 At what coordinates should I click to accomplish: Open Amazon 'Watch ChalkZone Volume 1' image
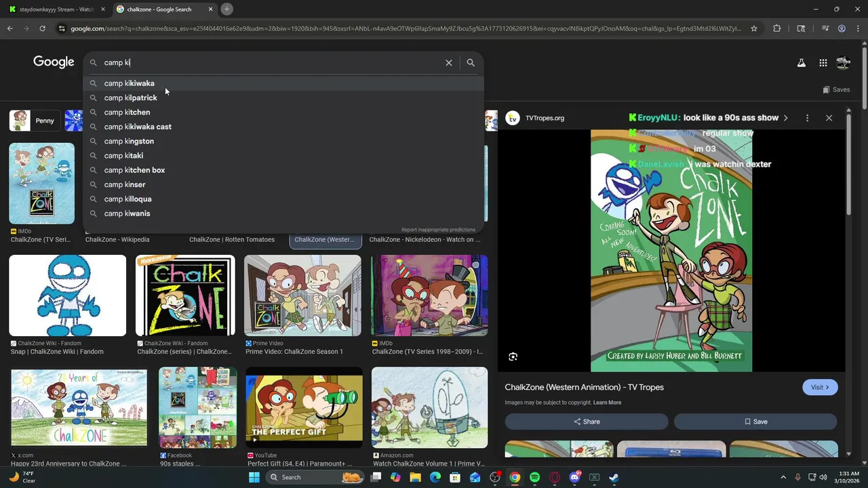point(429,407)
